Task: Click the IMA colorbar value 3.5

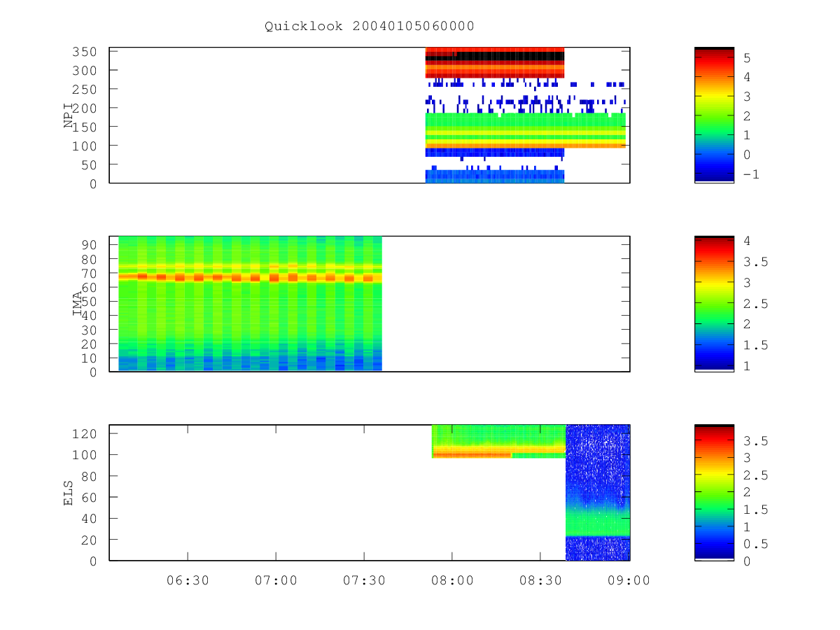Action: click(756, 262)
